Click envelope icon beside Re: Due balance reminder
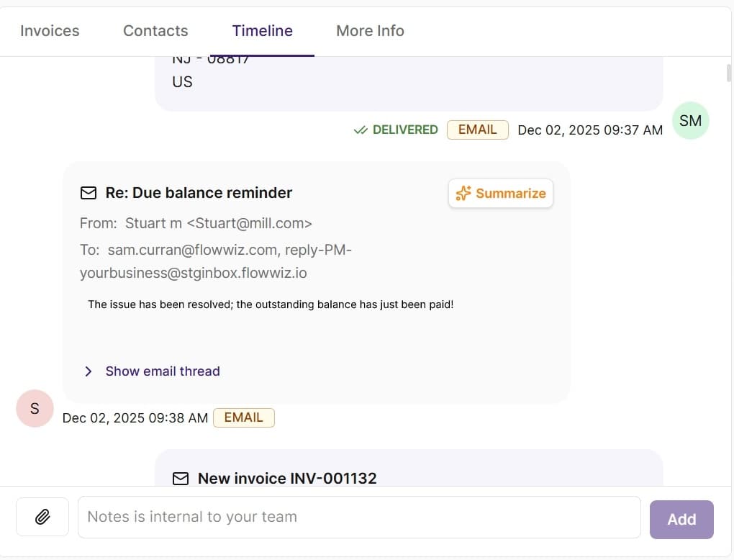This screenshot has width=734, height=560. 89,193
